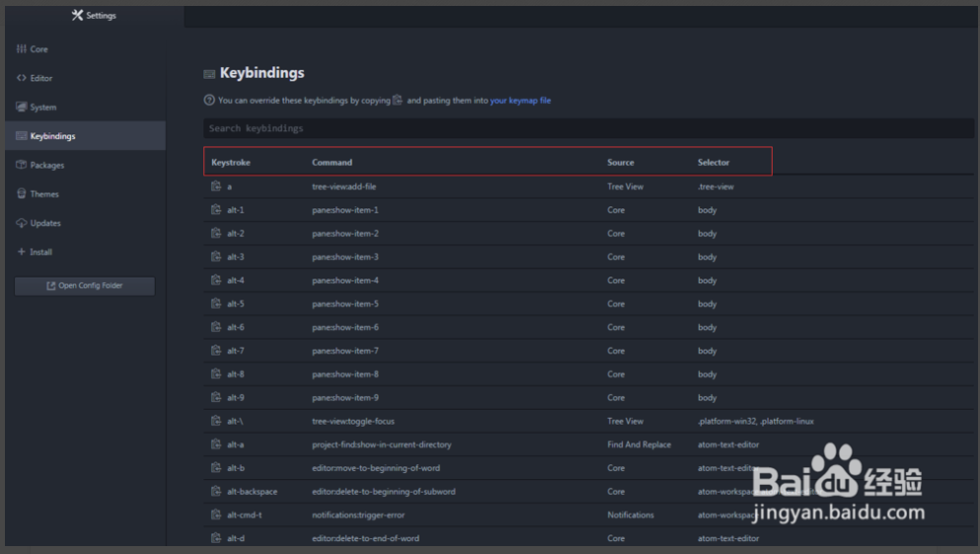Copy the 'a' keybinding via clipboard icon

[x=215, y=187]
